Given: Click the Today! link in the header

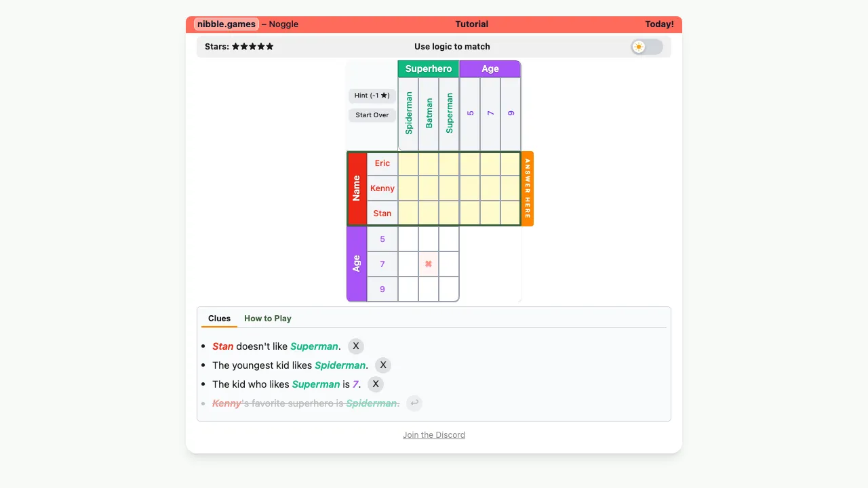Looking at the screenshot, I should (659, 24).
